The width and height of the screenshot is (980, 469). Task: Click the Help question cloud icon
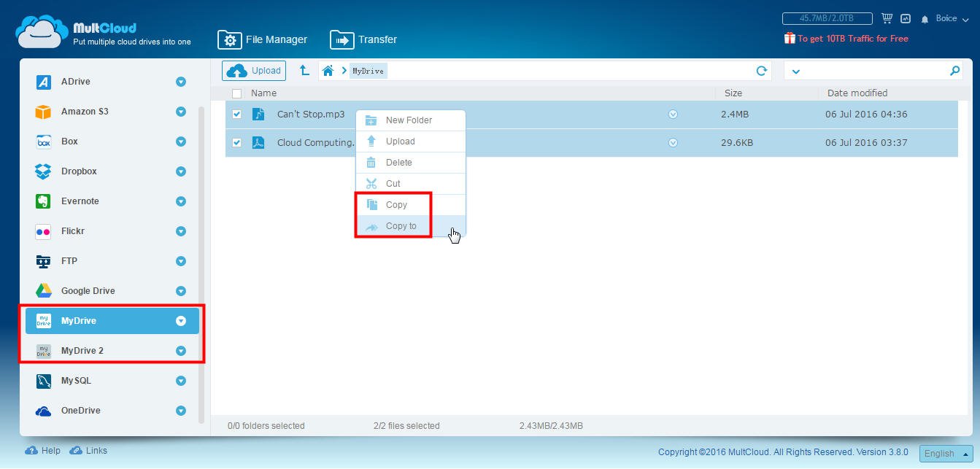pyautogui.click(x=31, y=451)
